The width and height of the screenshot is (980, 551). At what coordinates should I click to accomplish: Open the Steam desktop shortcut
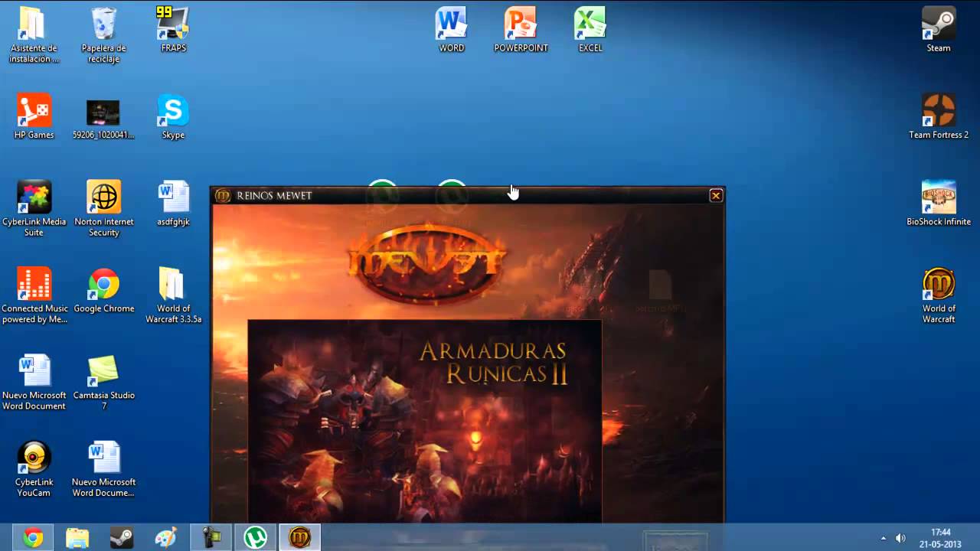click(939, 30)
